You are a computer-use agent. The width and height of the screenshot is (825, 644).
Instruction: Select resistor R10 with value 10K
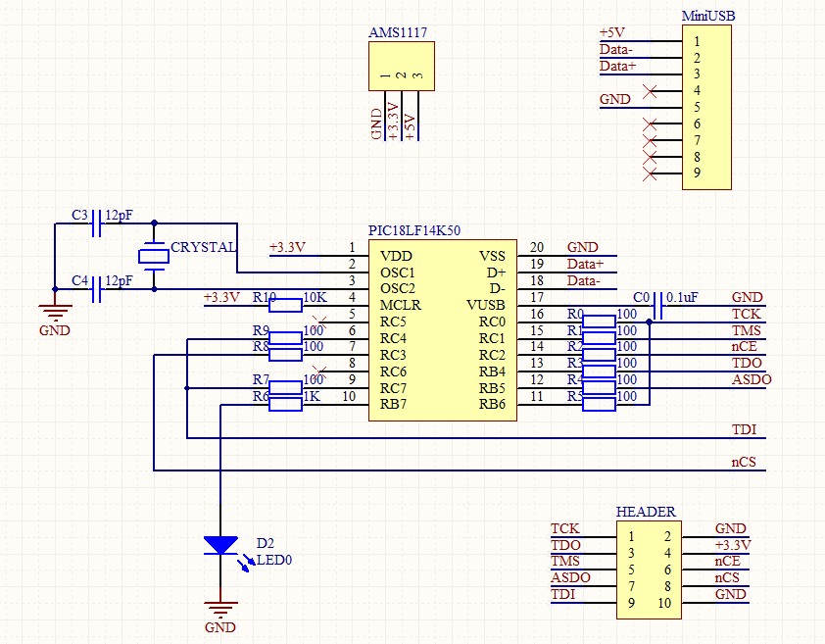point(284,306)
